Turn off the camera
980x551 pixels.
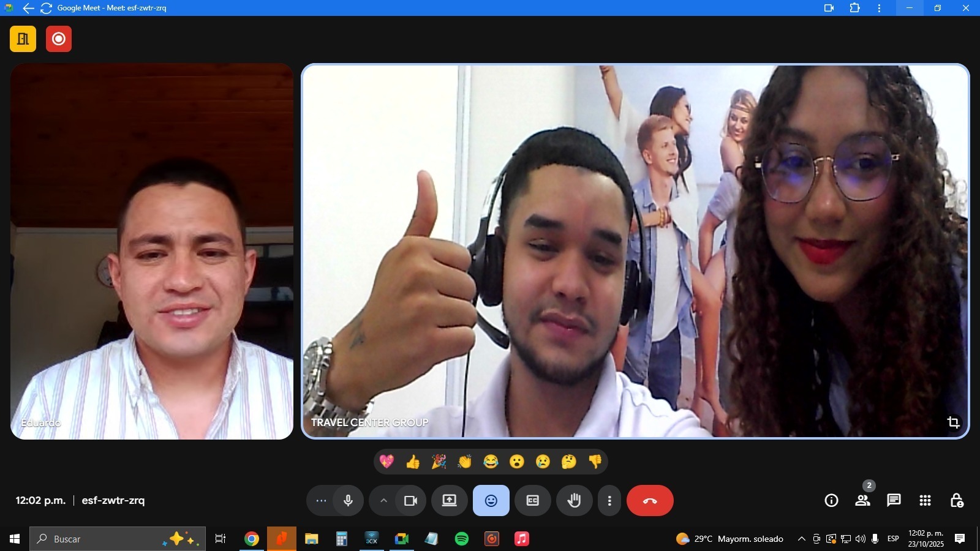coord(410,501)
